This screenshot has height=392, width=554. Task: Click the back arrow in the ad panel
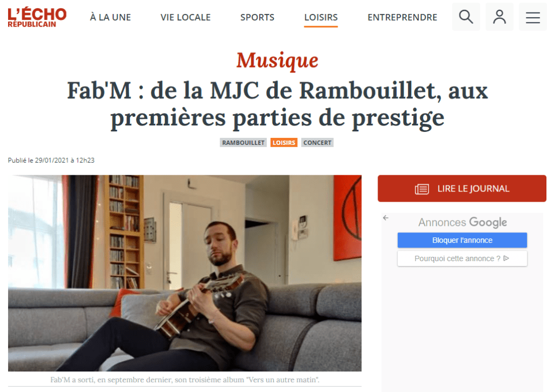(385, 218)
